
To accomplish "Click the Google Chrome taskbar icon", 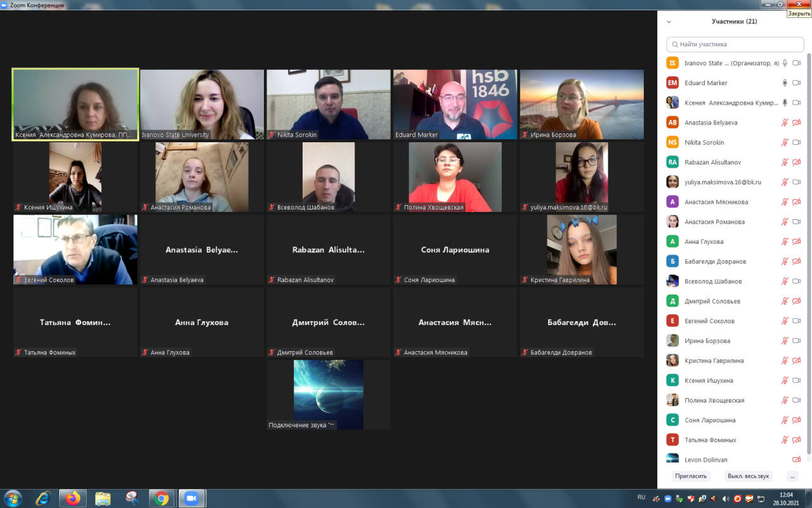I will [161, 498].
